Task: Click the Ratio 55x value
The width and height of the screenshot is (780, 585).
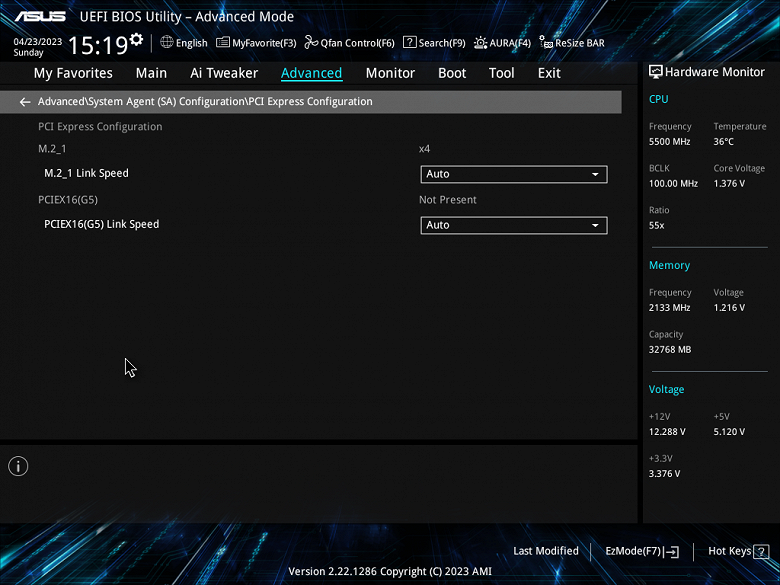Action: (656, 225)
